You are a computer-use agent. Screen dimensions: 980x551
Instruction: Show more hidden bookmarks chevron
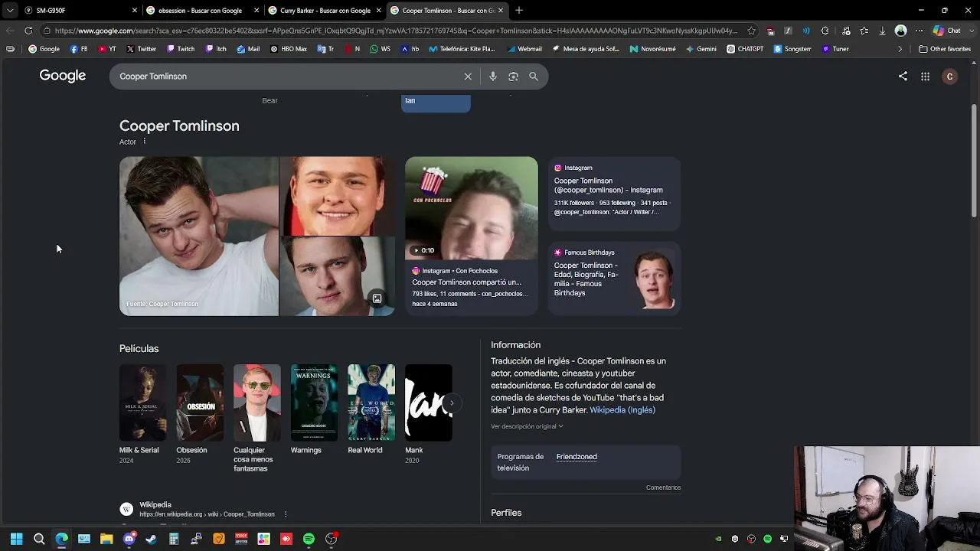[900, 49]
